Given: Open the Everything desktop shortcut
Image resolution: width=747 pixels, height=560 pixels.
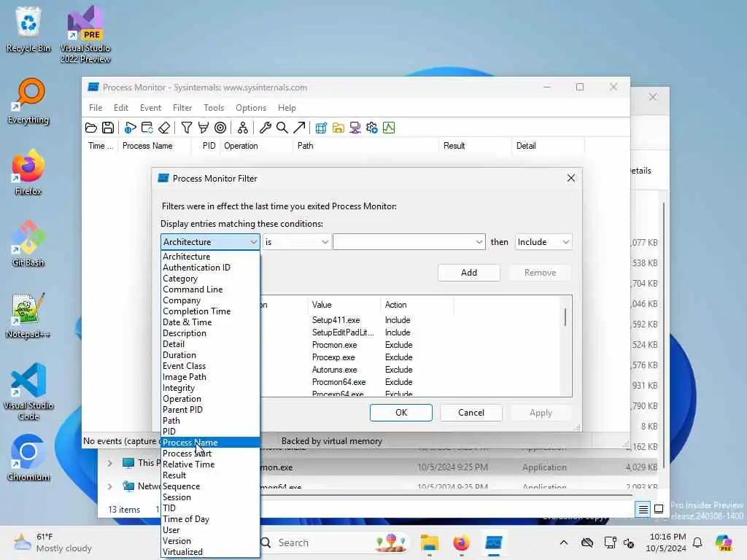Looking at the screenshot, I should pos(28,101).
